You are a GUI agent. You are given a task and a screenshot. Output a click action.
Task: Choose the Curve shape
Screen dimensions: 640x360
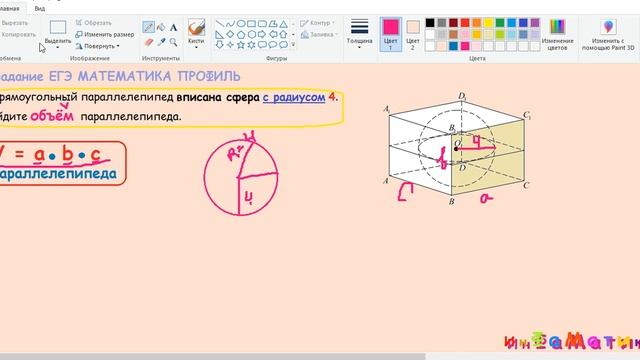pyautogui.click(x=230, y=24)
